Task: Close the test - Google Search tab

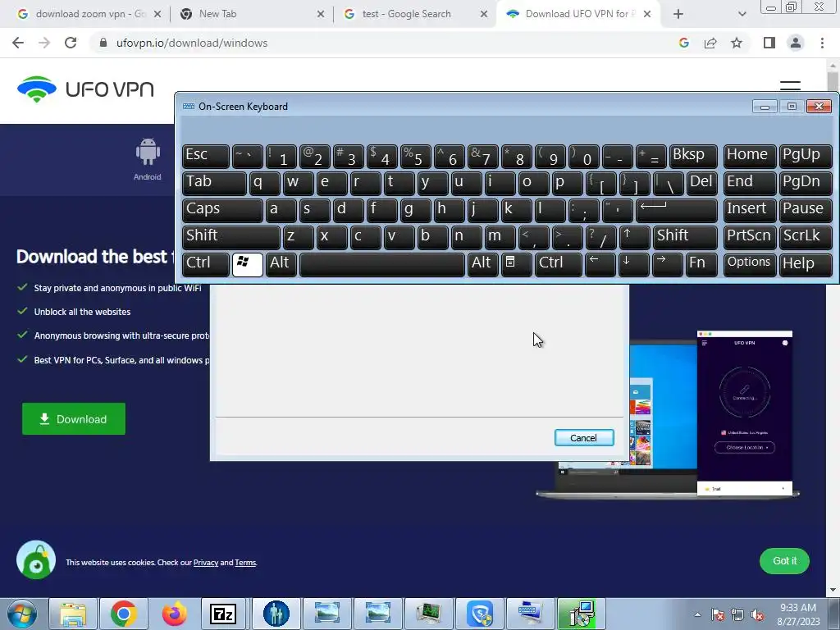Action: point(484,14)
